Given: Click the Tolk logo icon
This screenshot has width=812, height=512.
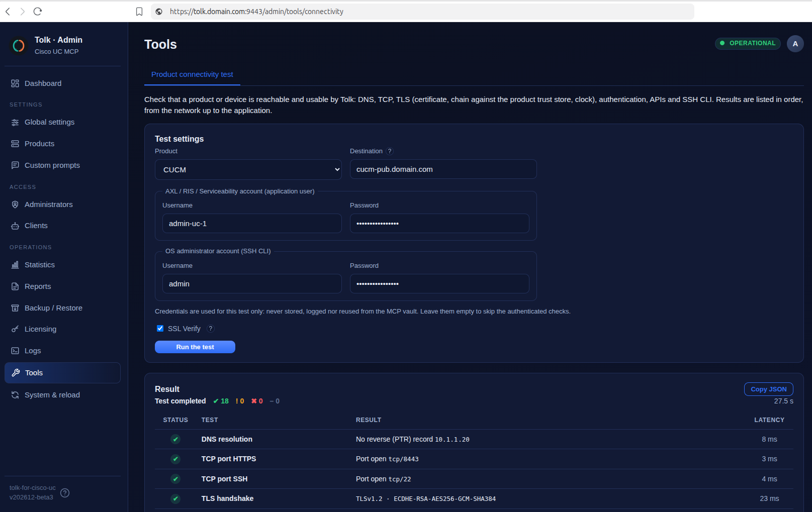Looking at the screenshot, I should point(19,46).
